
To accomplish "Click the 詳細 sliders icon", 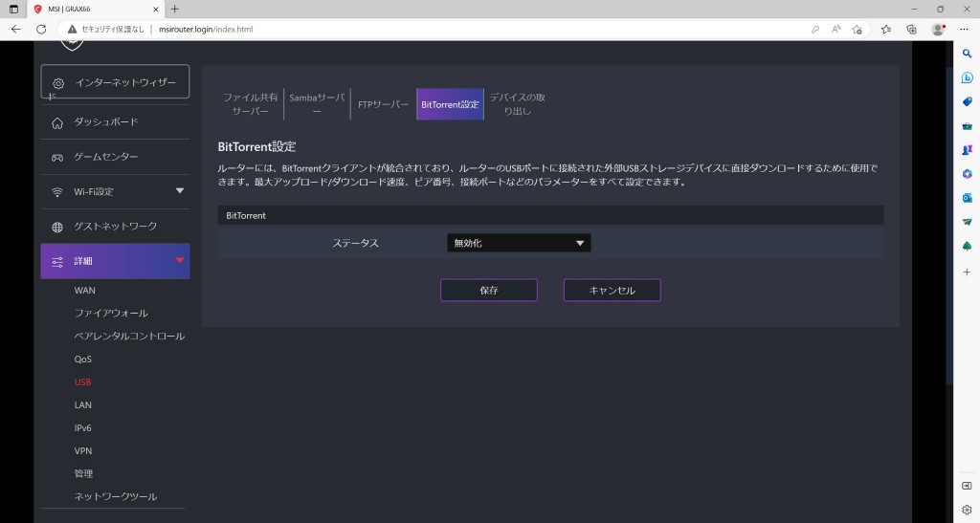I will click(x=57, y=262).
